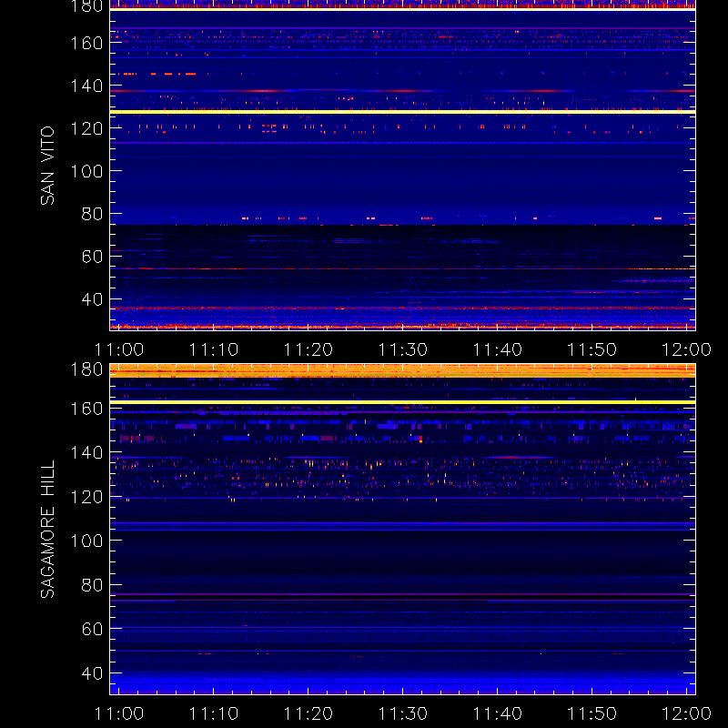Select the 100 tick label on San Vito axis
Screen dimensions: 728x728
[86, 171]
